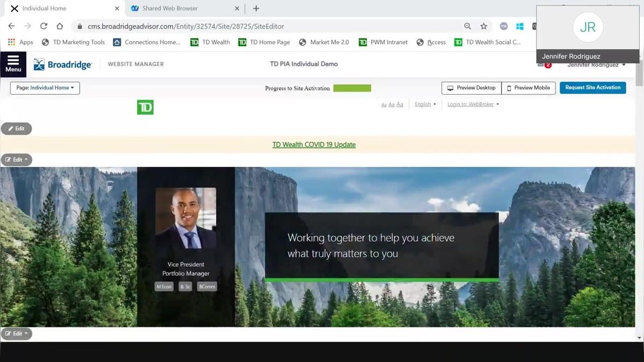Click the browser forward arrow
This screenshot has width=644, height=362.
pyautogui.click(x=27, y=26)
